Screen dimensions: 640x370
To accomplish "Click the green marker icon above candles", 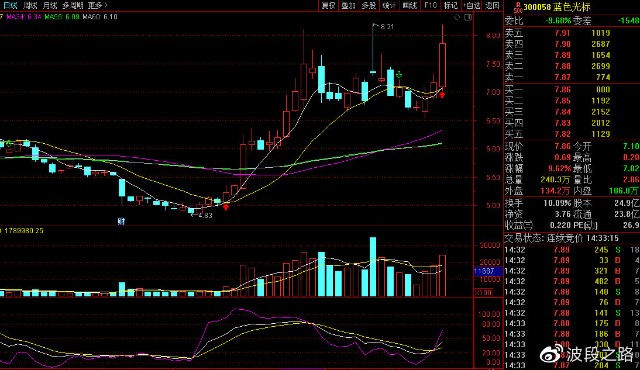I will pyautogui.click(x=399, y=75).
